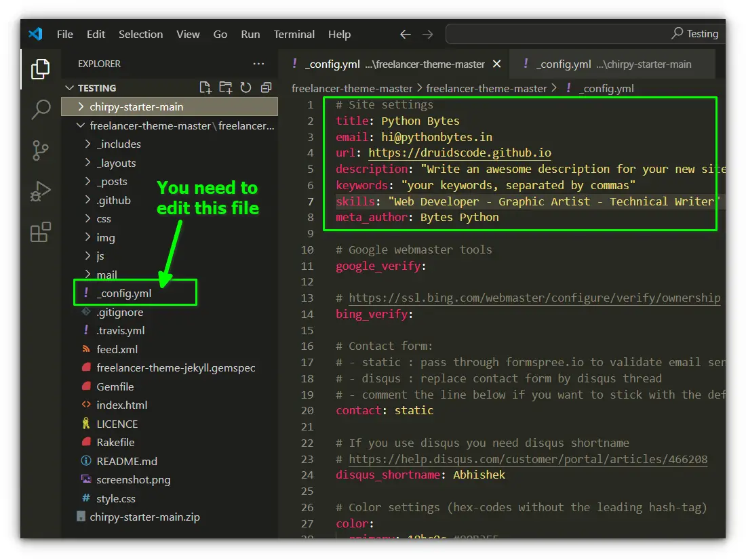The width and height of the screenshot is (746, 560).
Task: Open the Explorer views menu (ellipsis)
Action: pyautogui.click(x=258, y=63)
